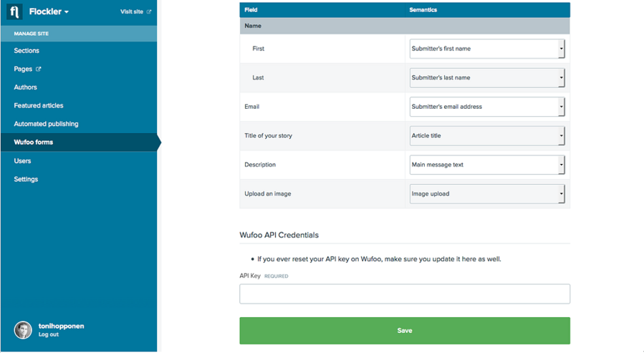
Task: Open the Upload an image semantics dropdown
Action: pos(487,194)
